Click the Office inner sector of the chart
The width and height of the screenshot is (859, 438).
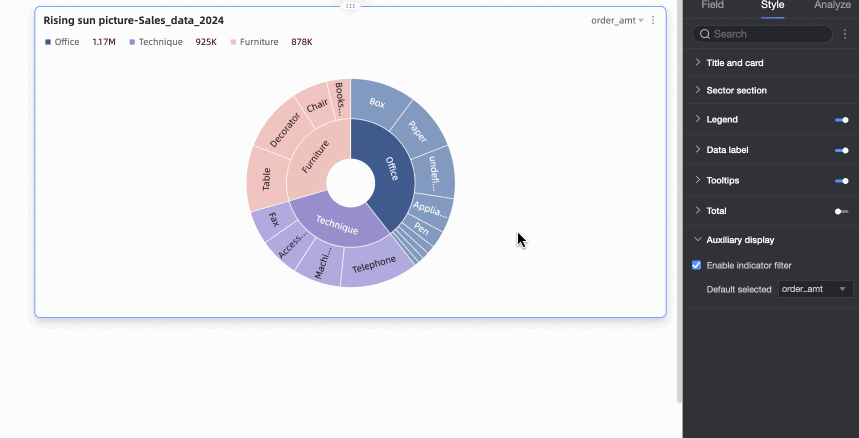[x=391, y=170]
